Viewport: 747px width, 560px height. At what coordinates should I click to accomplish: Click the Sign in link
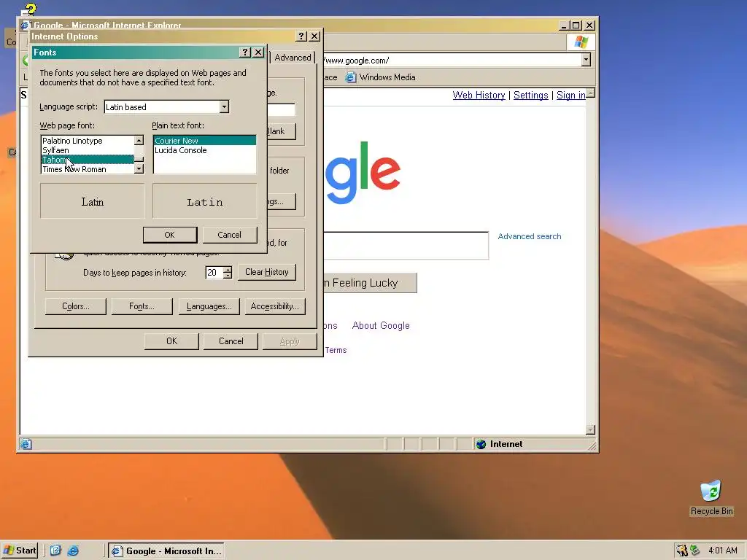point(570,96)
